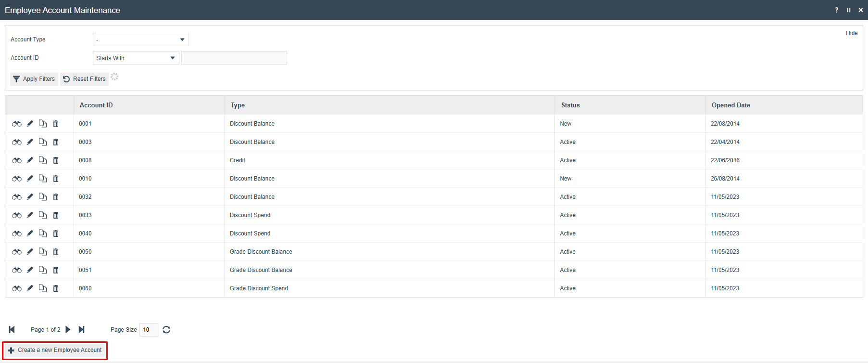
Task: Create a new Employee Account
Action: tap(55, 350)
